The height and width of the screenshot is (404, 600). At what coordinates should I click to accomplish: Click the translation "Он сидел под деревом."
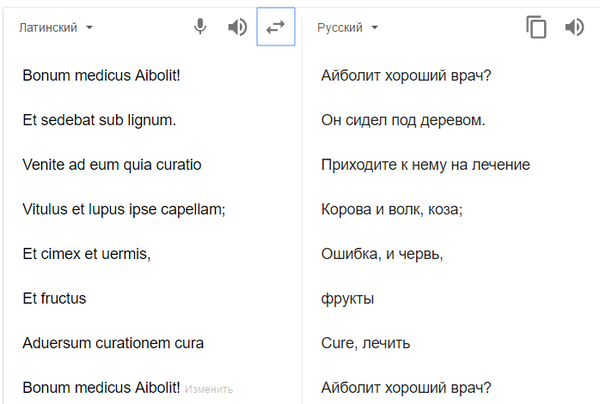pos(403,120)
